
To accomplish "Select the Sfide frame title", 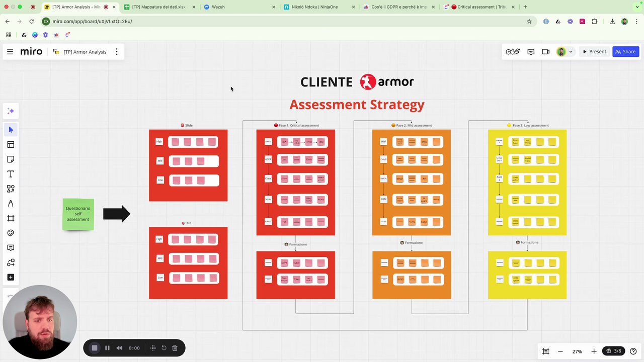I will (x=187, y=125).
